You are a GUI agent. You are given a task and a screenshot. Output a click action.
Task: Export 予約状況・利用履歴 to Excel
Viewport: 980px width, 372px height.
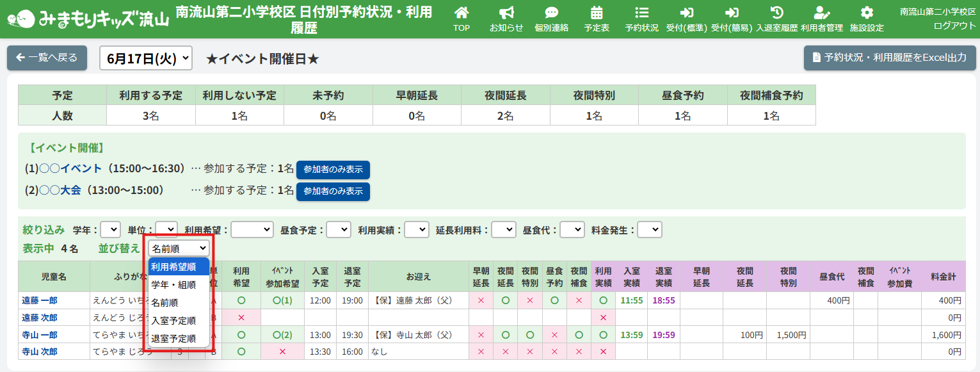pos(889,58)
